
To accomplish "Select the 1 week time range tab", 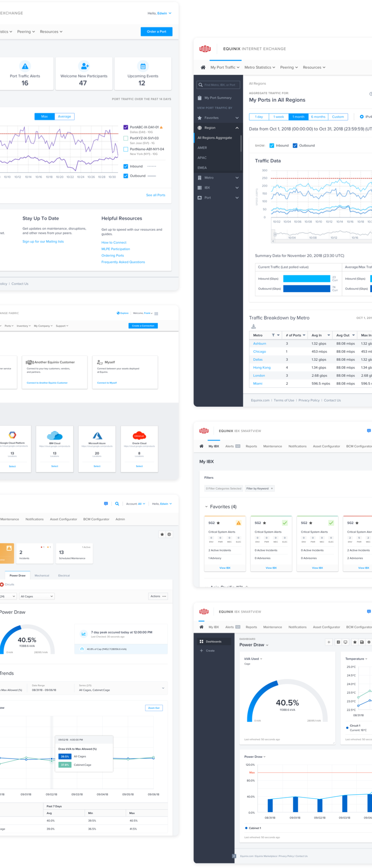I will click(x=279, y=117).
